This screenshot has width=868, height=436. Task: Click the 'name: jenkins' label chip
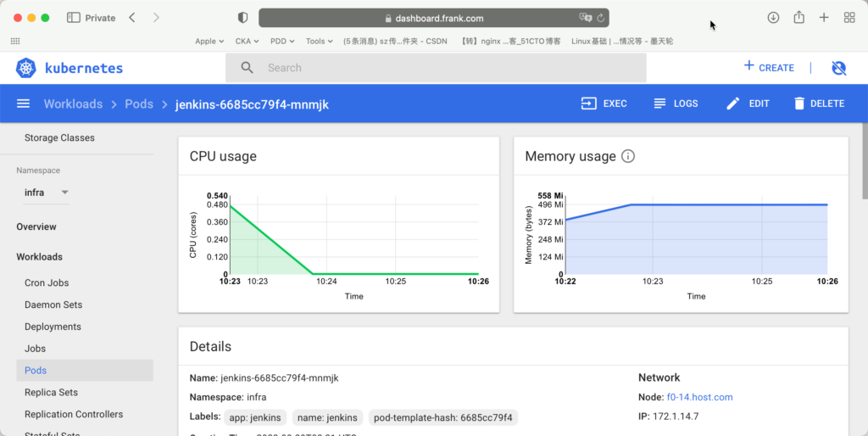coord(326,417)
